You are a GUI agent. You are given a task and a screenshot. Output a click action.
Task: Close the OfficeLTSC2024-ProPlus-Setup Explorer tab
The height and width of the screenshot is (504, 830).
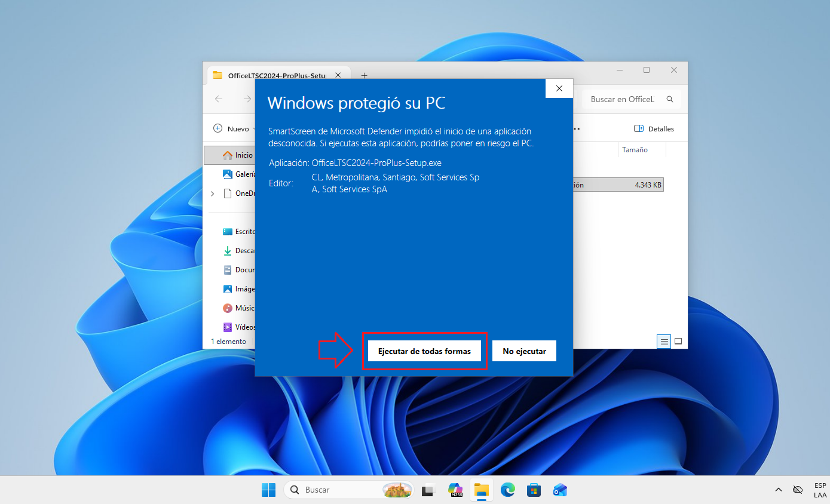point(338,75)
